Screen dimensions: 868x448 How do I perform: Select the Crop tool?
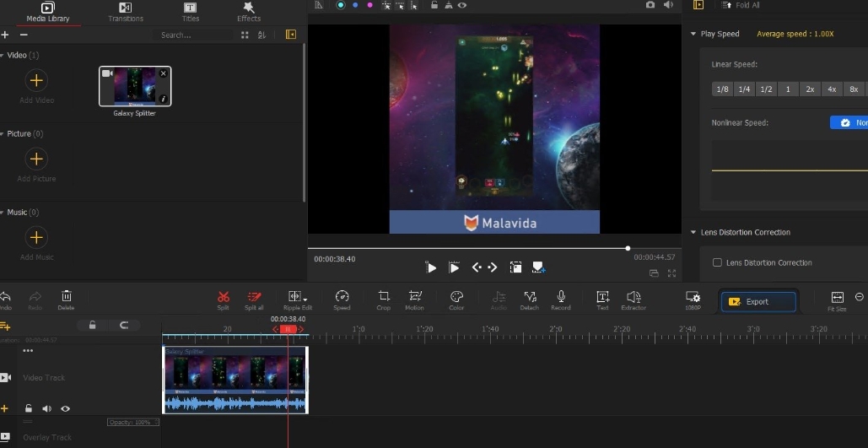click(384, 300)
